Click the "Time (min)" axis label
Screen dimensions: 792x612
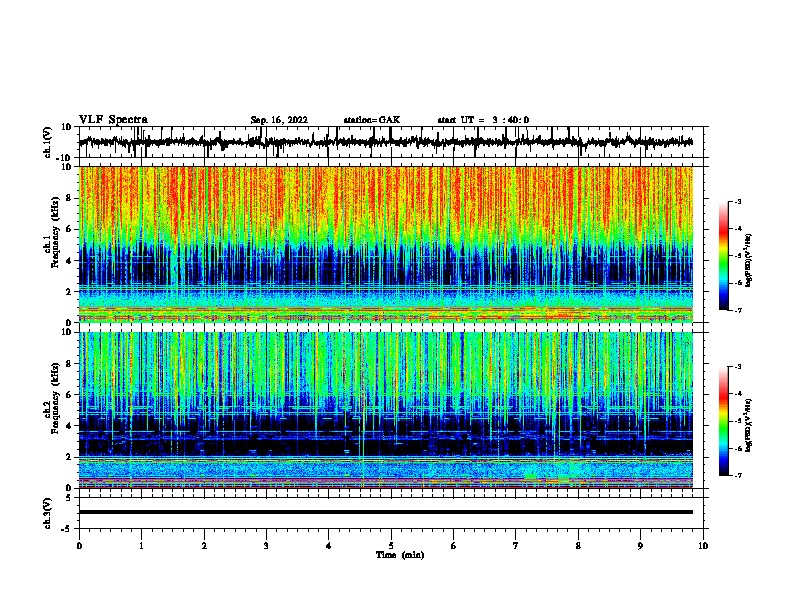tap(400, 555)
